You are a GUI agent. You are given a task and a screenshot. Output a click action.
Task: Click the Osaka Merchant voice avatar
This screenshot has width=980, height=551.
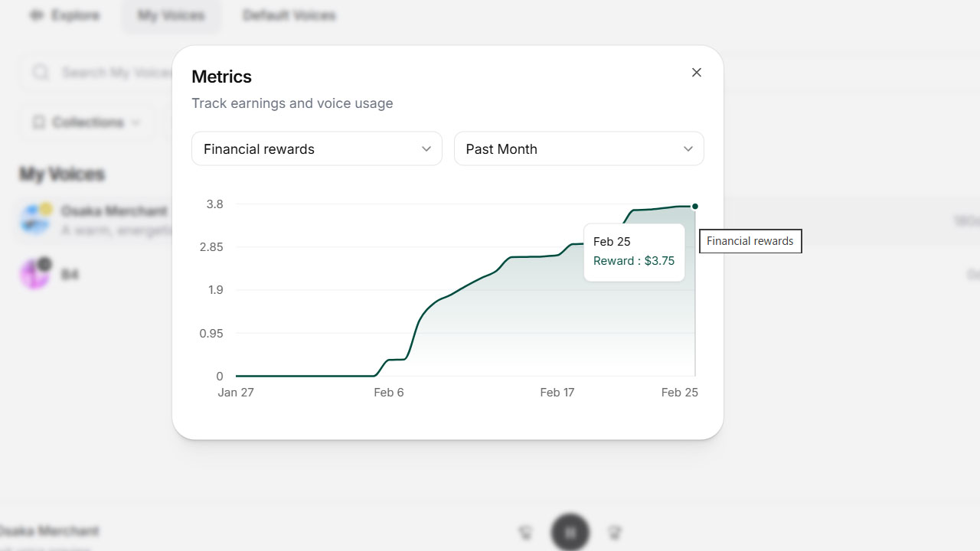35,219
